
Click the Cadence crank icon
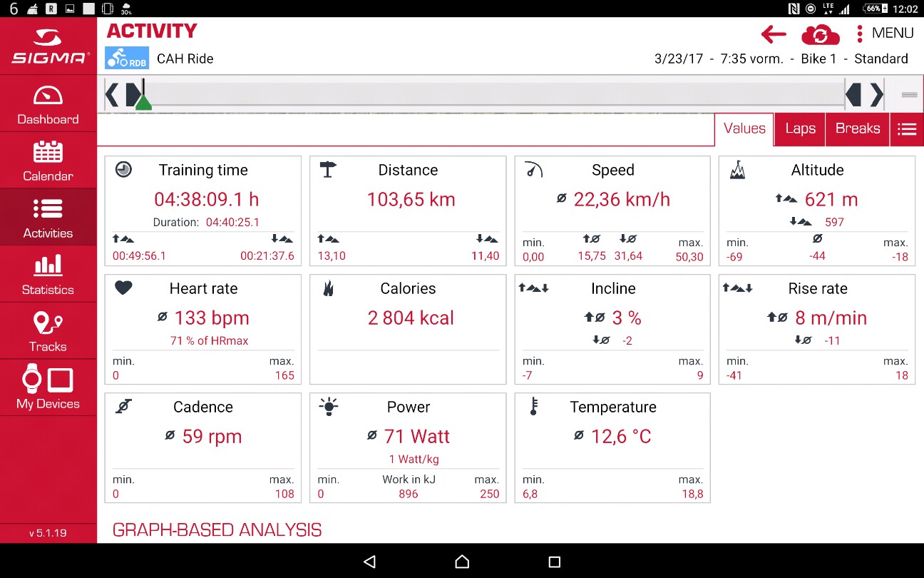[123, 406]
